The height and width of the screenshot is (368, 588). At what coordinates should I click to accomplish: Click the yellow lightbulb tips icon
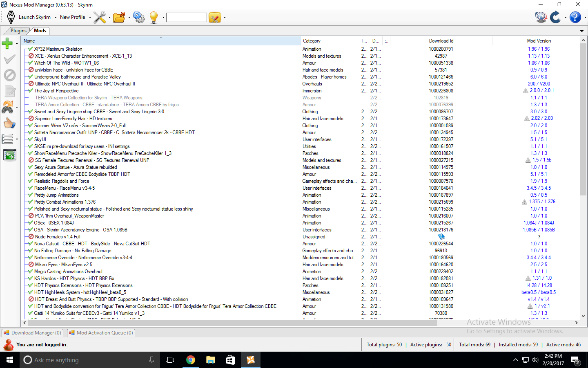pyautogui.click(x=154, y=17)
